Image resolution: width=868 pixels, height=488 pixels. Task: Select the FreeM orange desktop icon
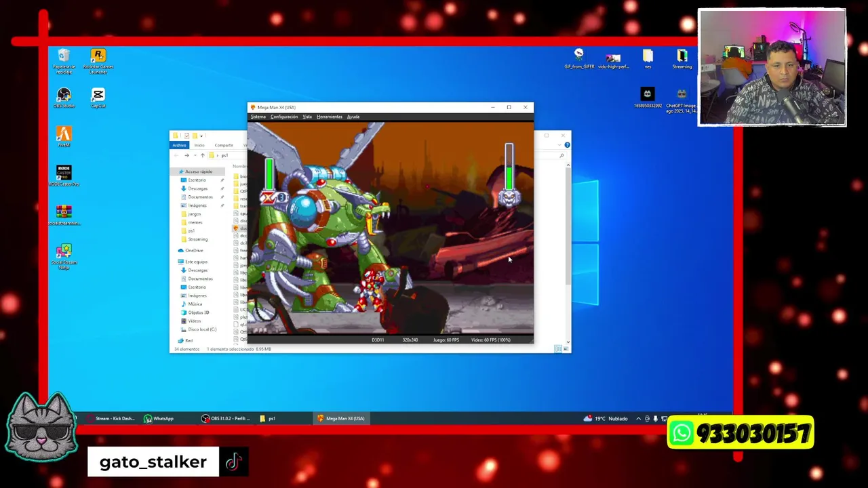[64, 137]
